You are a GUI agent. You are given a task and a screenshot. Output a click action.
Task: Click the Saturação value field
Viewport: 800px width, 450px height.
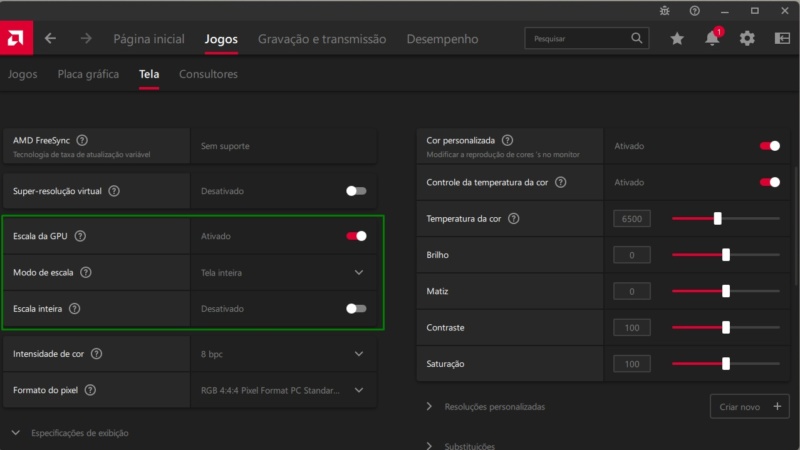pyautogui.click(x=632, y=364)
